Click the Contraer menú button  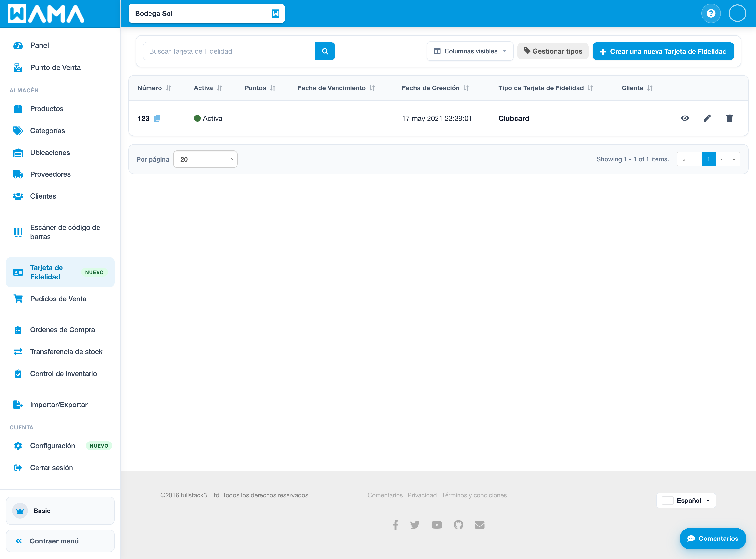pos(60,541)
